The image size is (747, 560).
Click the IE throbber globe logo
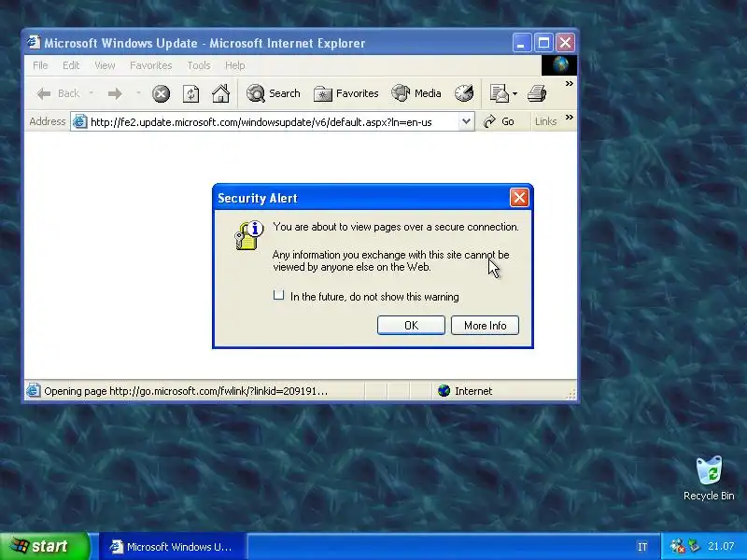click(559, 64)
